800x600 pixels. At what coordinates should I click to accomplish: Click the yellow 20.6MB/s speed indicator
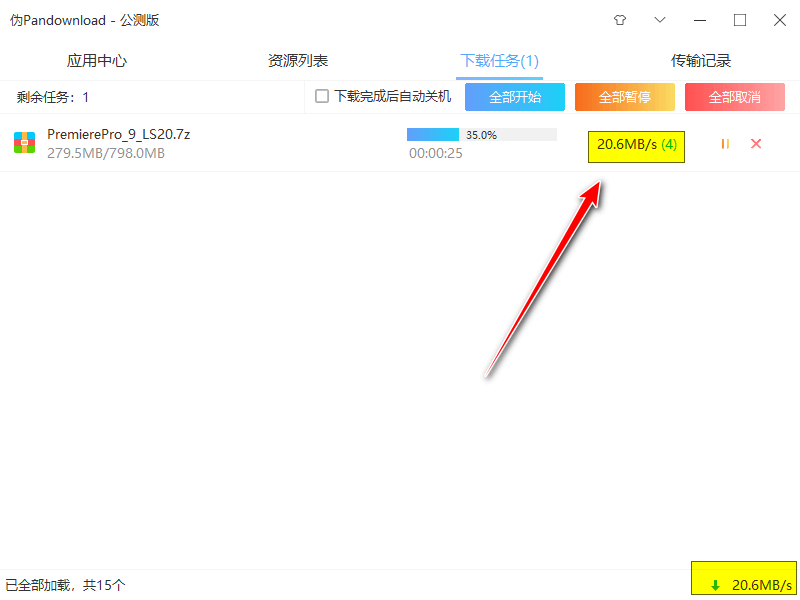coord(636,146)
